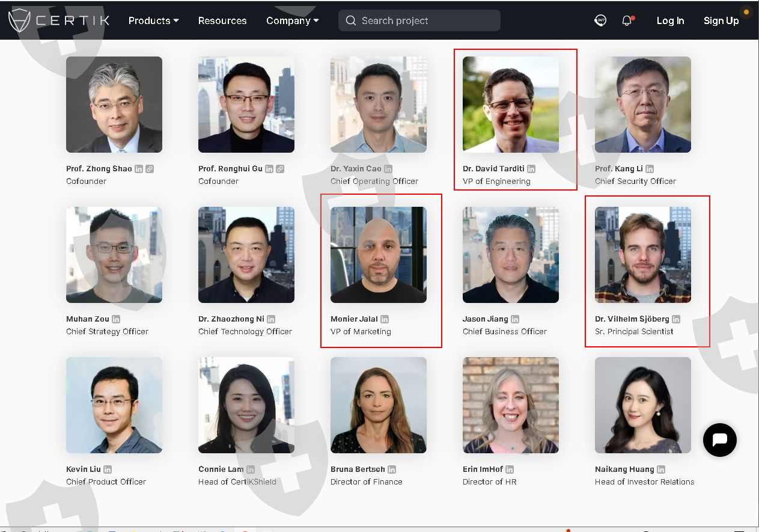
Task: Open Prof. Zhong Shao's LinkedIn icon
Action: [x=139, y=169]
